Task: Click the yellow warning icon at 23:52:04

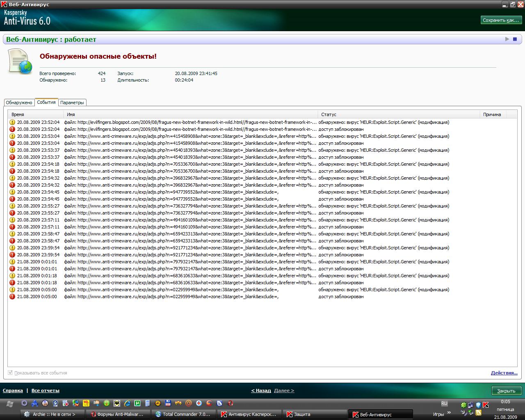Action: coord(12,122)
